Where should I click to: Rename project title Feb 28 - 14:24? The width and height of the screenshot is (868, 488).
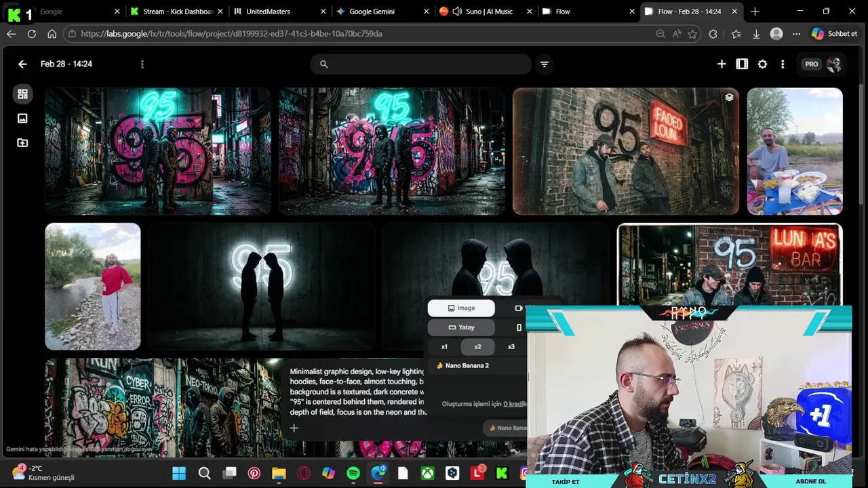(66, 64)
